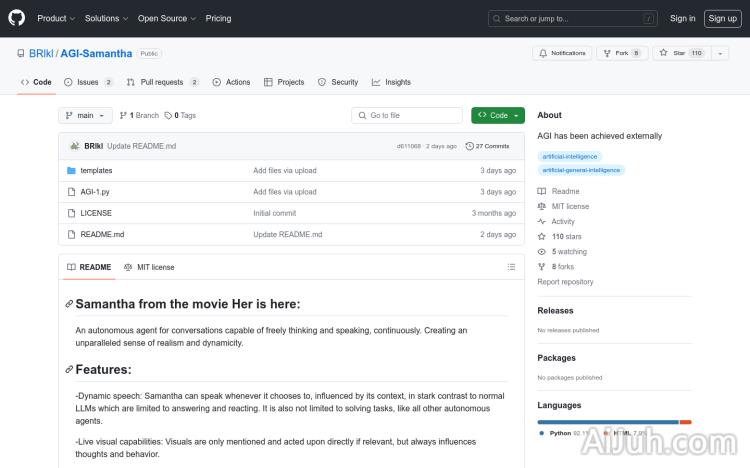Viewport: 750px width, 468px height.
Task: Expand the green Code dropdown button
Action: coord(497,116)
